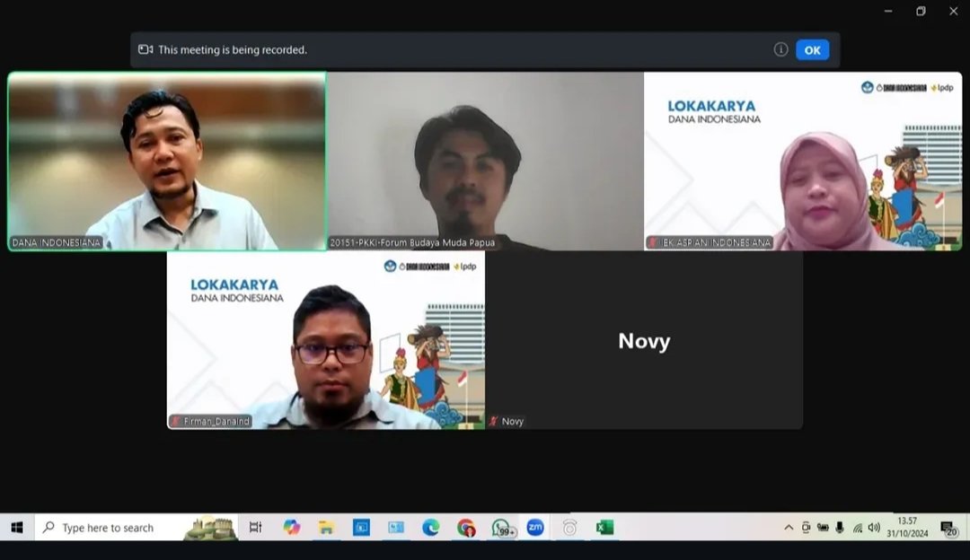This screenshot has height=560, width=970.
Task: Click the muted mic icon beside Firman_Danaind
Action: (176, 422)
